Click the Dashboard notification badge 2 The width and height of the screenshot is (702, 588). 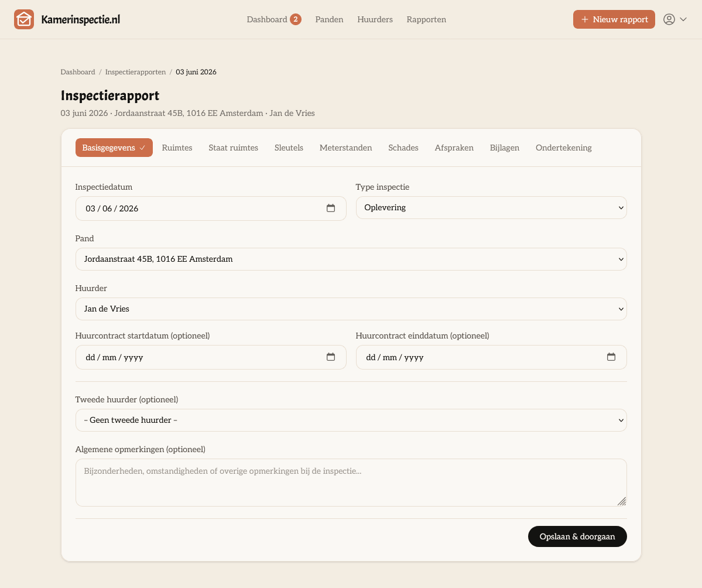pyautogui.click(x=296, y=19)
